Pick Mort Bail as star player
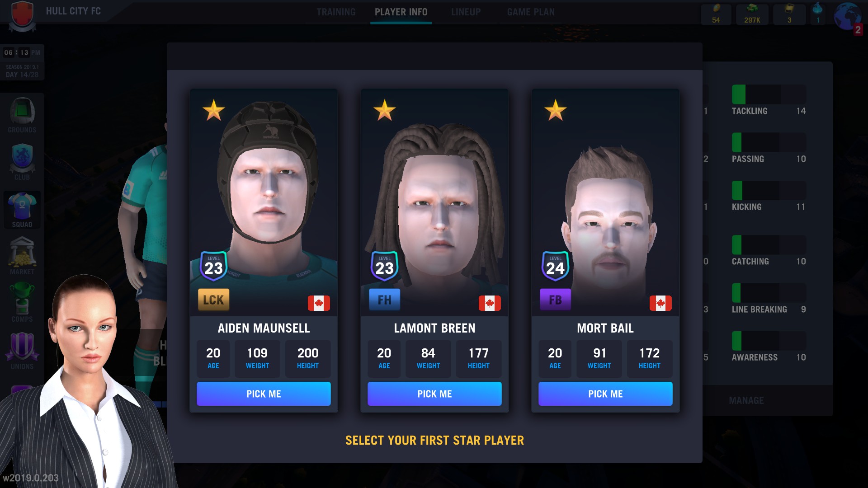The height and width of the screenshot is (488, 868). click(x=605, y=394)
